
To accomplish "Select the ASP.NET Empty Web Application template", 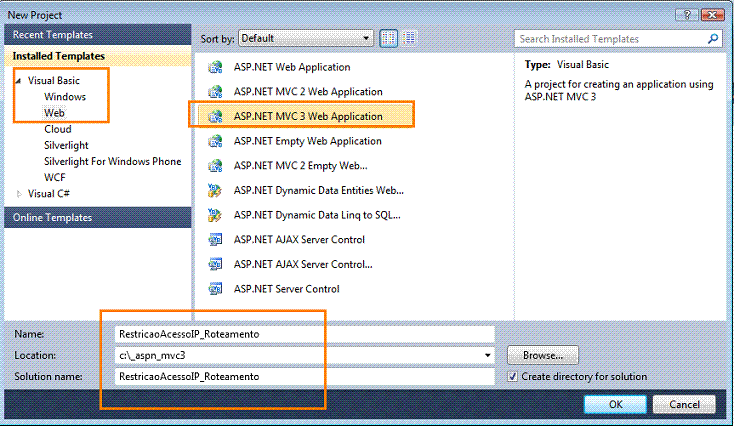I will 308,141.
